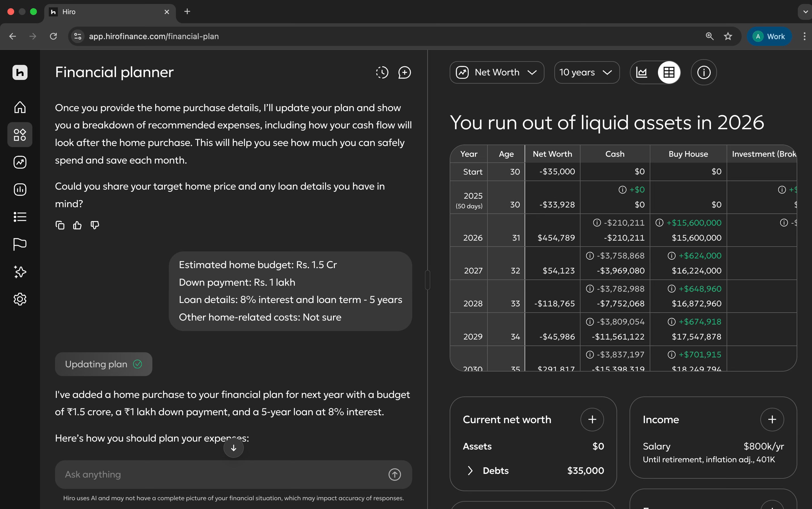
Task: Open the home sidebar icon
Action: pos(20,107)
